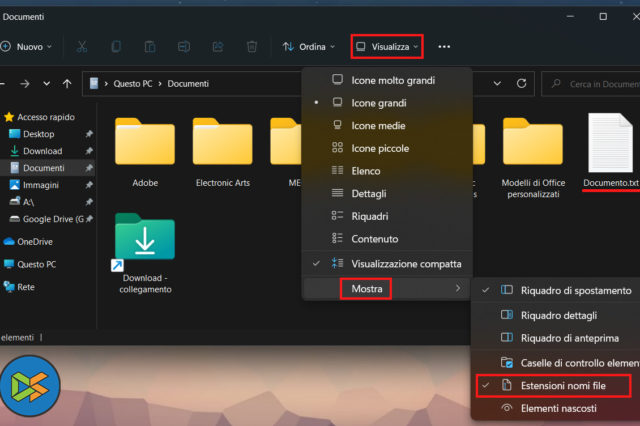Select Riquadro di anteprima menu entry
Image resolution: width=640 pixels, height=426 pixels.
click(x=569, y=338)
